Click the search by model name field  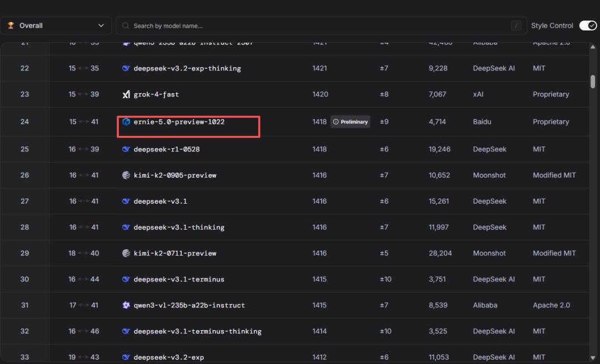coord(317,26)
